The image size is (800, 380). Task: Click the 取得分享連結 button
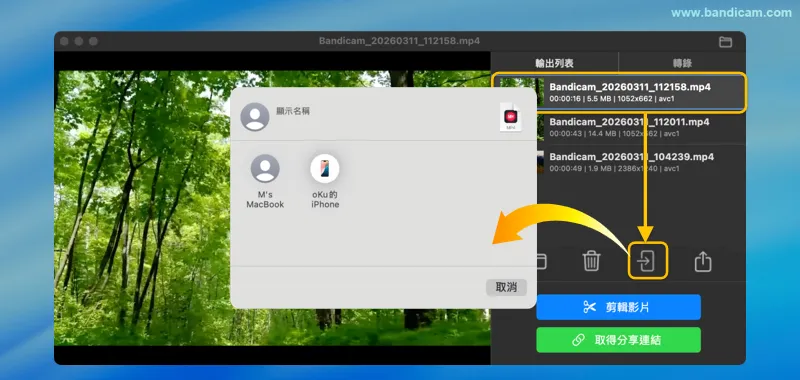coord(618,340)
